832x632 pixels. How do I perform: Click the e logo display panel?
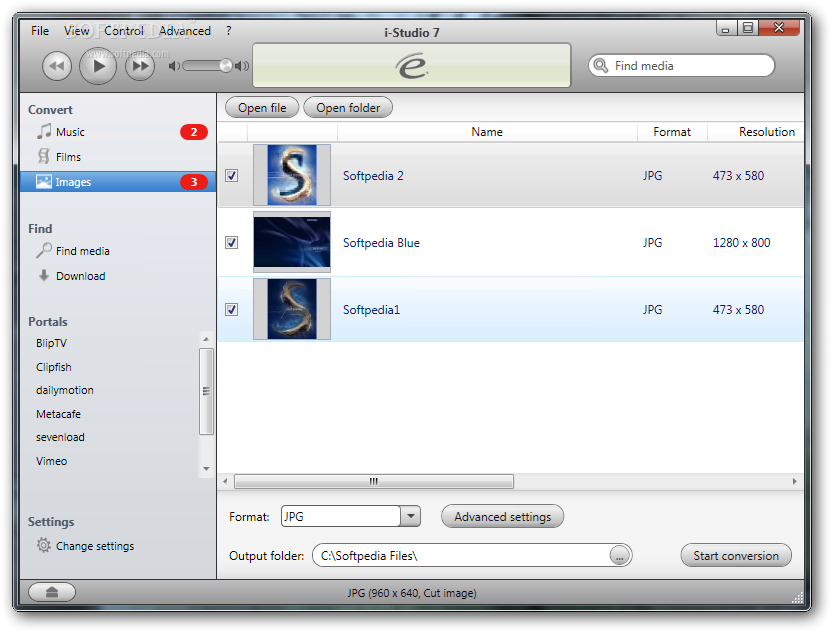click(411, 65)
